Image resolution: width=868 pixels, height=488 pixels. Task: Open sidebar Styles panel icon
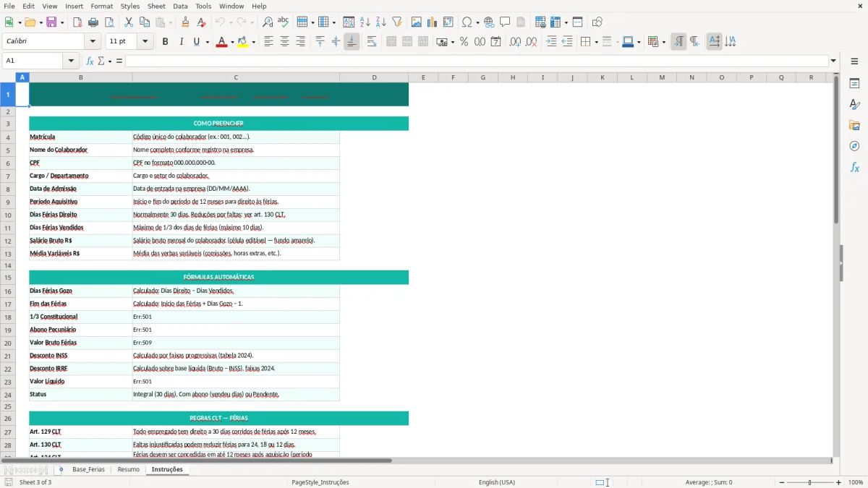coord(854,105)
